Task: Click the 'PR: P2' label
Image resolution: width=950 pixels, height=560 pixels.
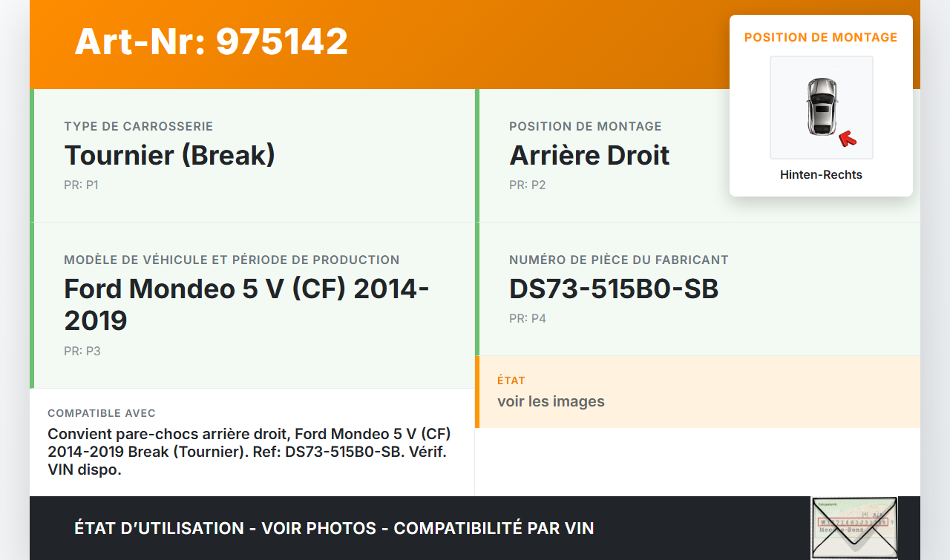Action: pos(527,185)
